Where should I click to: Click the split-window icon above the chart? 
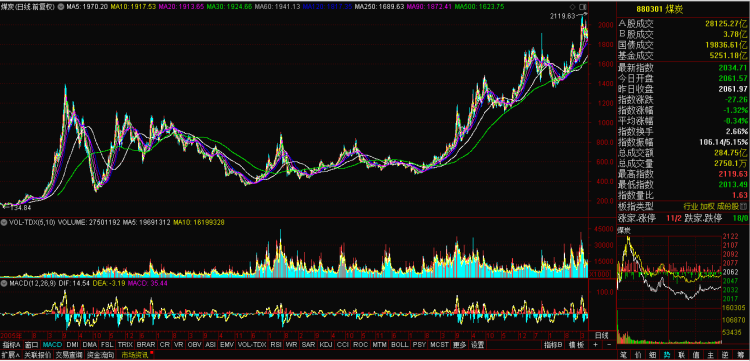pyautogui.click(x=582, y=7)
